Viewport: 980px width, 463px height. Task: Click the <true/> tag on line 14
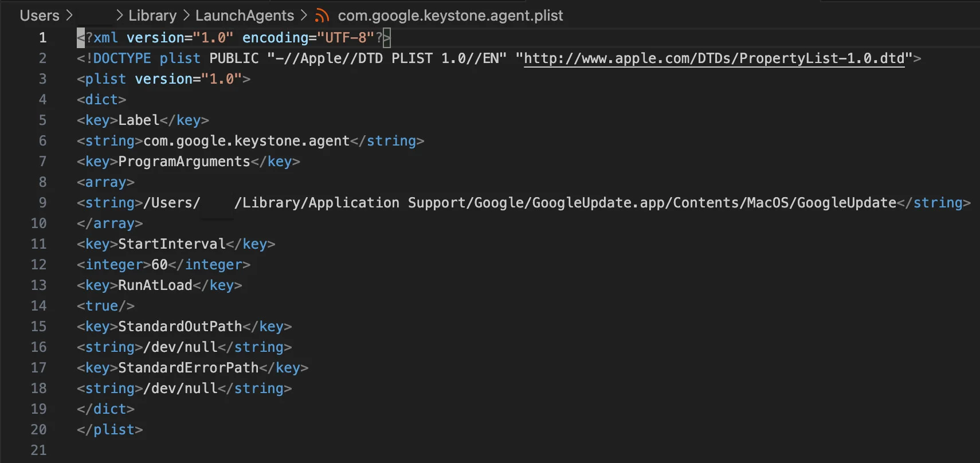pos(105,306)
